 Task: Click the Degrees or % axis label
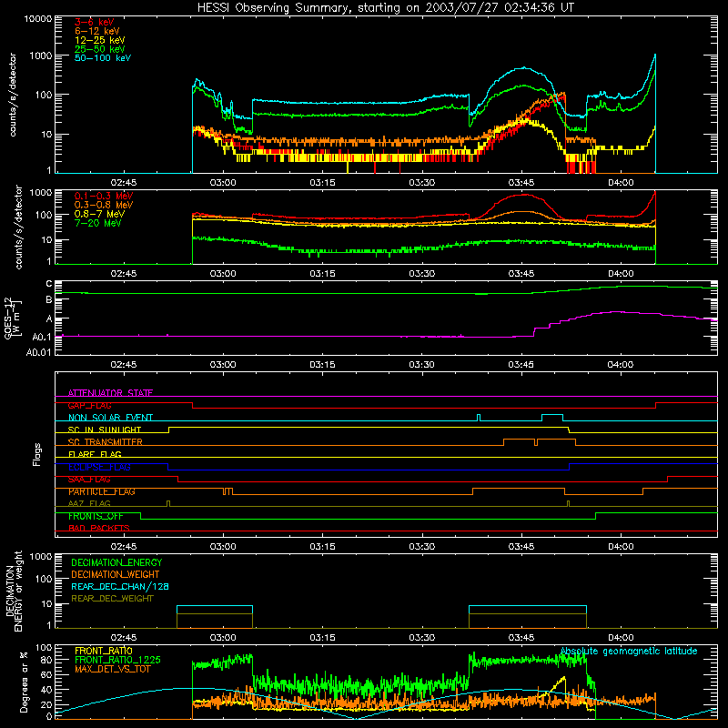click(24, 682)
